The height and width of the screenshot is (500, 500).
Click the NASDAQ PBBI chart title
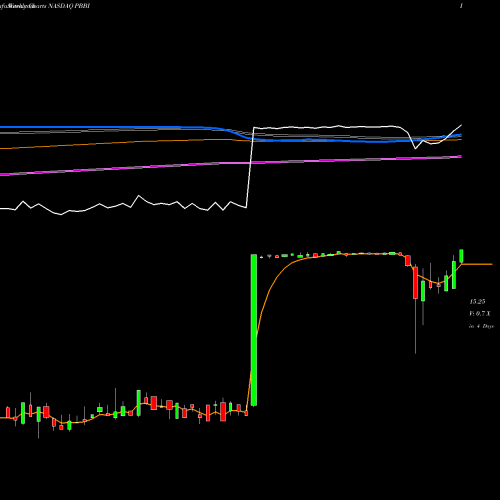click(69, 6)
